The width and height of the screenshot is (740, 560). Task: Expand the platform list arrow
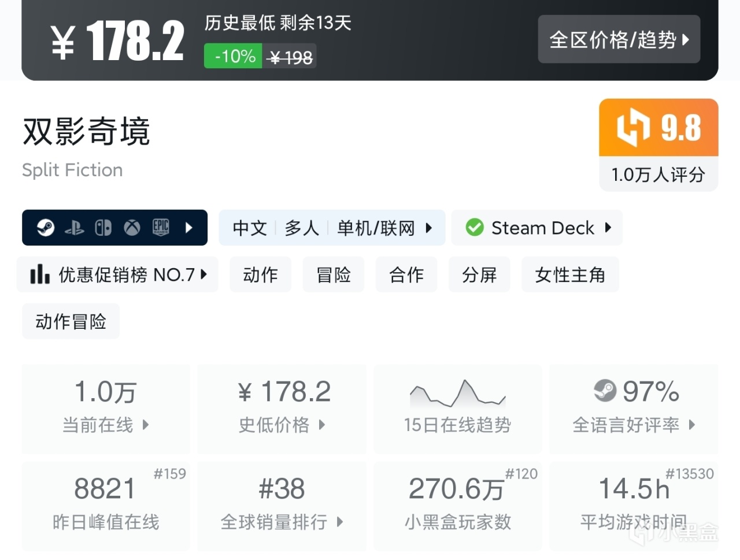188,228
